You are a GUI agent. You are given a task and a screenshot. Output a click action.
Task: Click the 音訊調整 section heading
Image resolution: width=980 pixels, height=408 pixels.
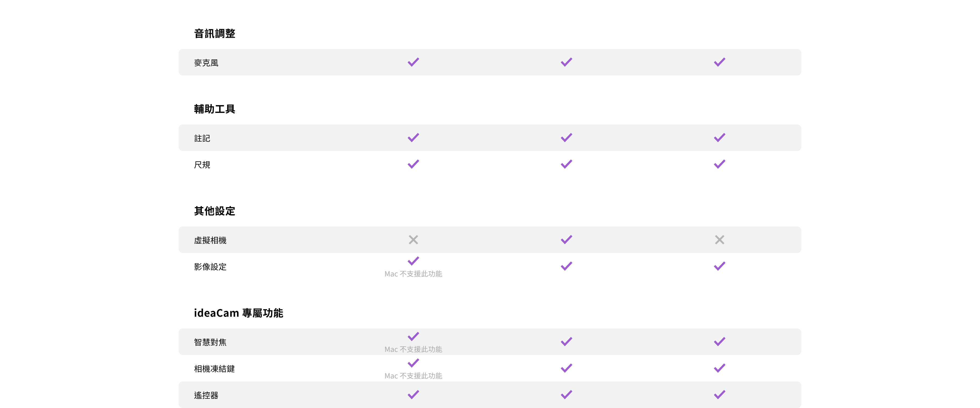(215, 33)
